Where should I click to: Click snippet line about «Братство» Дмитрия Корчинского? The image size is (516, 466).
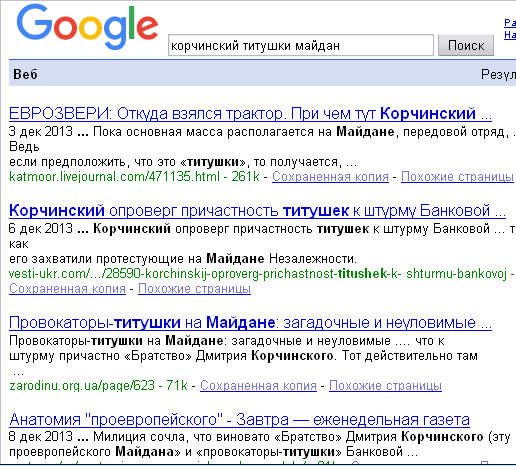pos(243,356)
